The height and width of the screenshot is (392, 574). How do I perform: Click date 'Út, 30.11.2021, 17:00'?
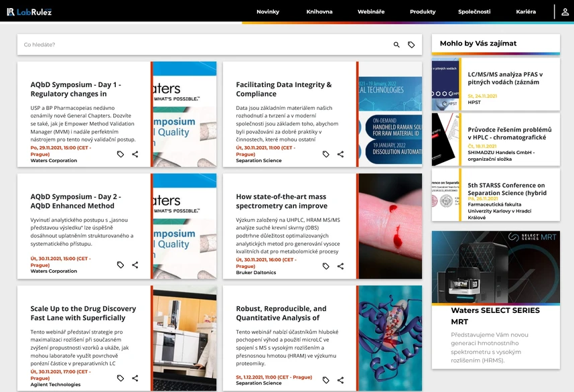click(61, 375)
